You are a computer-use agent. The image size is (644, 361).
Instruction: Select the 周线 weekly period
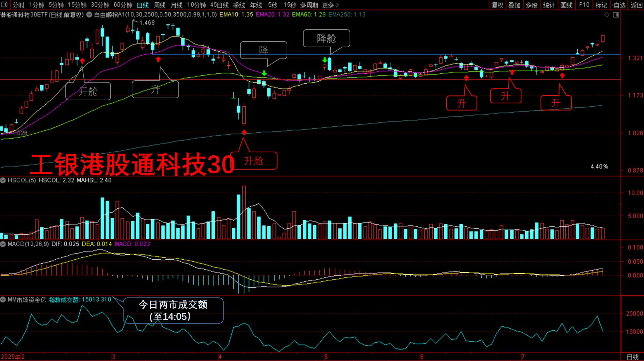[160, 5]
